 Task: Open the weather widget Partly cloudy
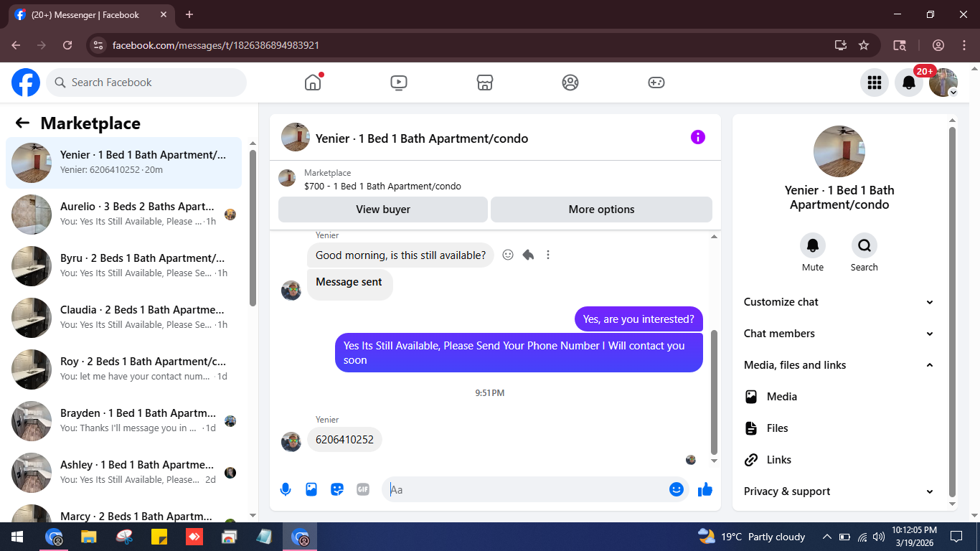click(751, 537)
